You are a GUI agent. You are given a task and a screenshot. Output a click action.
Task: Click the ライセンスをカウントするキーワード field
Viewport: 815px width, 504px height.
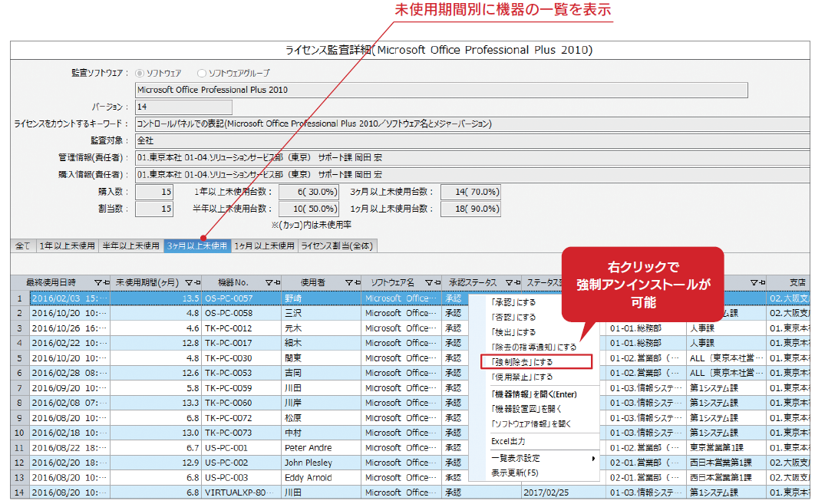click(x=473, y=124)
